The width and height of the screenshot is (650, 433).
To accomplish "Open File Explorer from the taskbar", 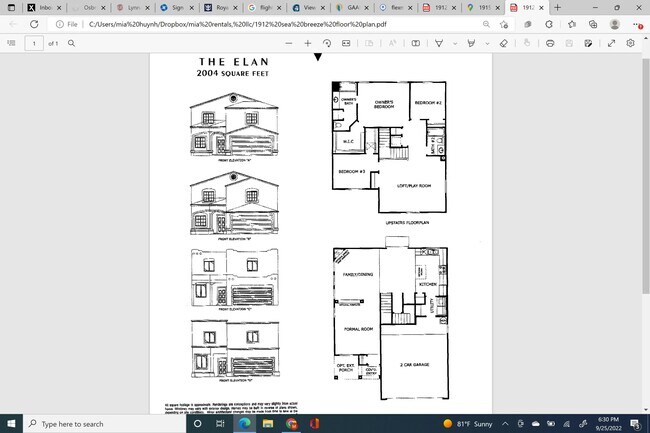I will pyautogui.click(x=268, y=423).
